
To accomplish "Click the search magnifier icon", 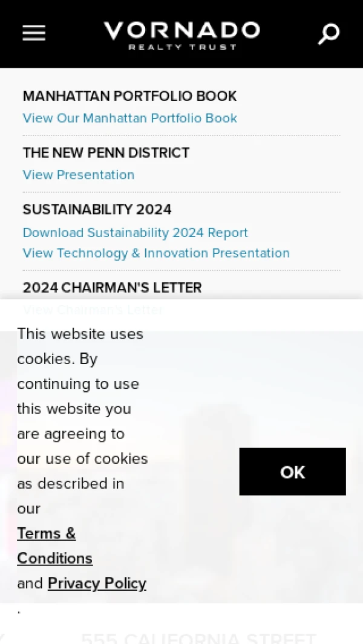I will [329, 34].
